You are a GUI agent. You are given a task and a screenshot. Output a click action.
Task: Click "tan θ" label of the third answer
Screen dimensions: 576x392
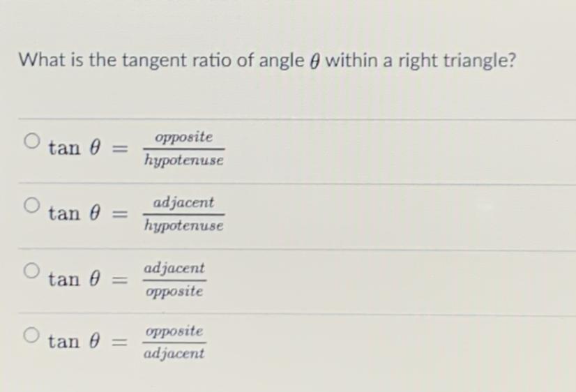76,279
